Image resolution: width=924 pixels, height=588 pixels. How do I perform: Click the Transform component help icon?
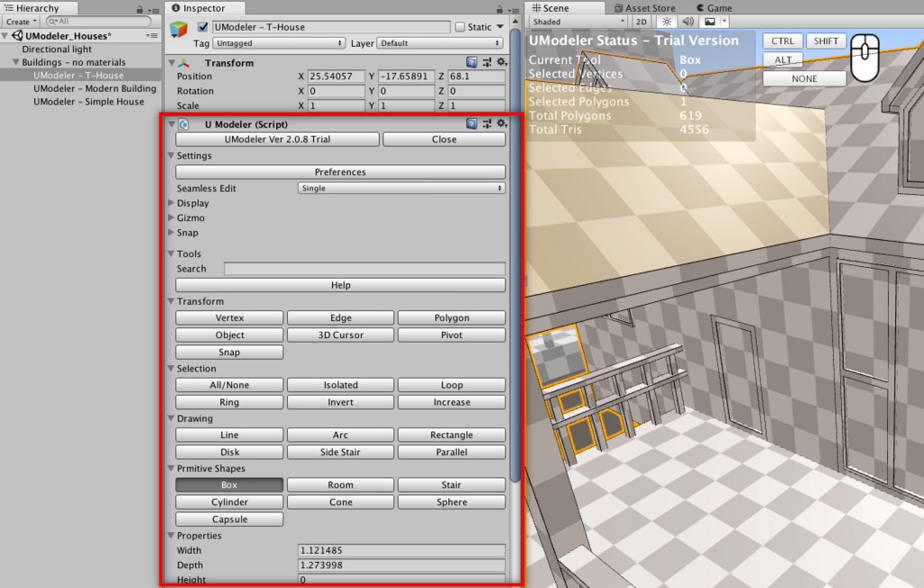pos(471,62)
